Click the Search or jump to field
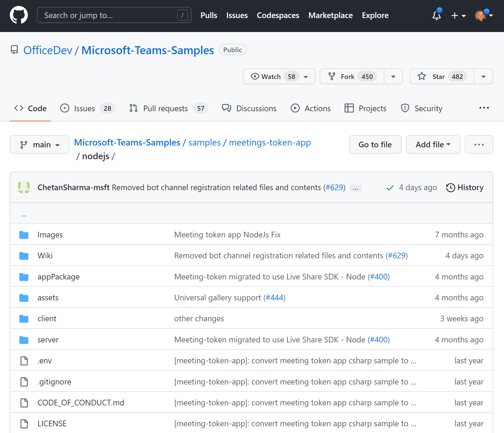504x433 pixels. 113,15
